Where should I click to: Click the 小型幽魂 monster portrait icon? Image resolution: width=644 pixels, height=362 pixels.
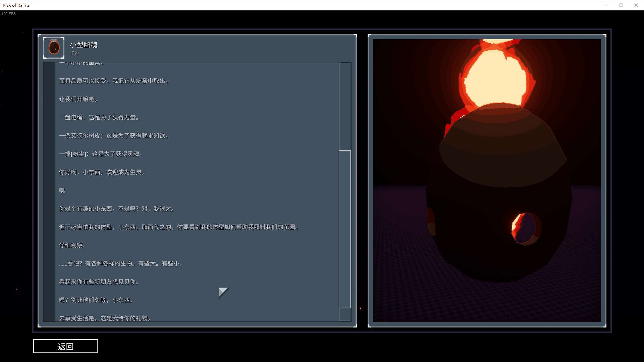coord(54,48)
